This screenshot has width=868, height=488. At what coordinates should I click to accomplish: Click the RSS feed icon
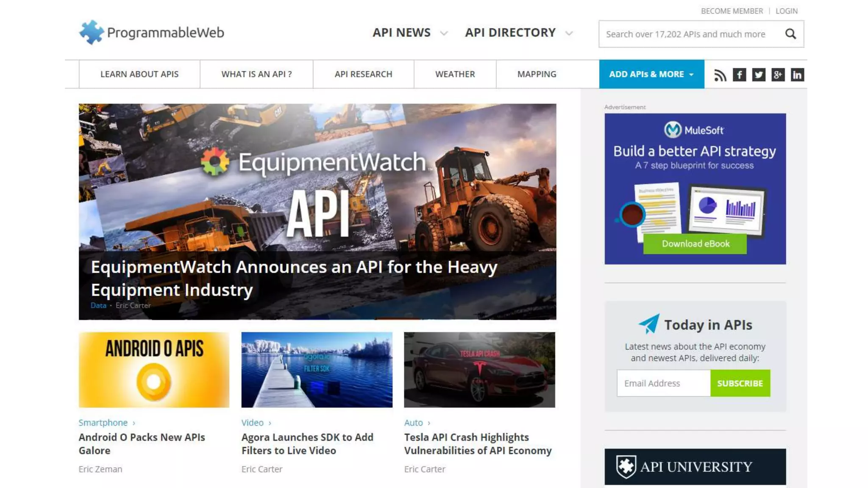point(720,75)
